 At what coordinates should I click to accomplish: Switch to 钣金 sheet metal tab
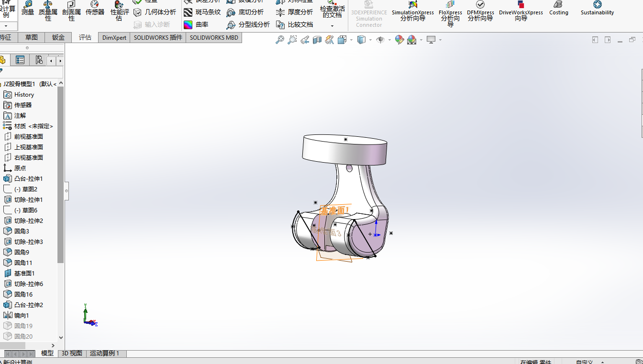[x=58, y=37]
